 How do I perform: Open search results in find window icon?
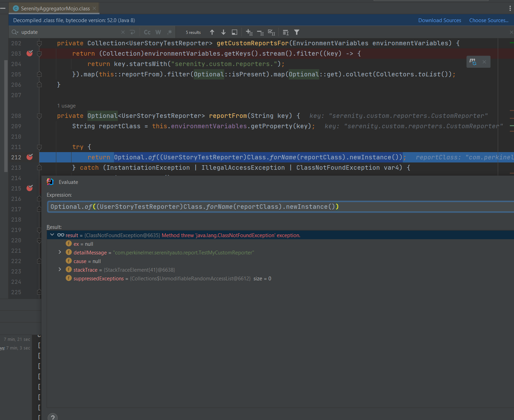tap(235, 32)
